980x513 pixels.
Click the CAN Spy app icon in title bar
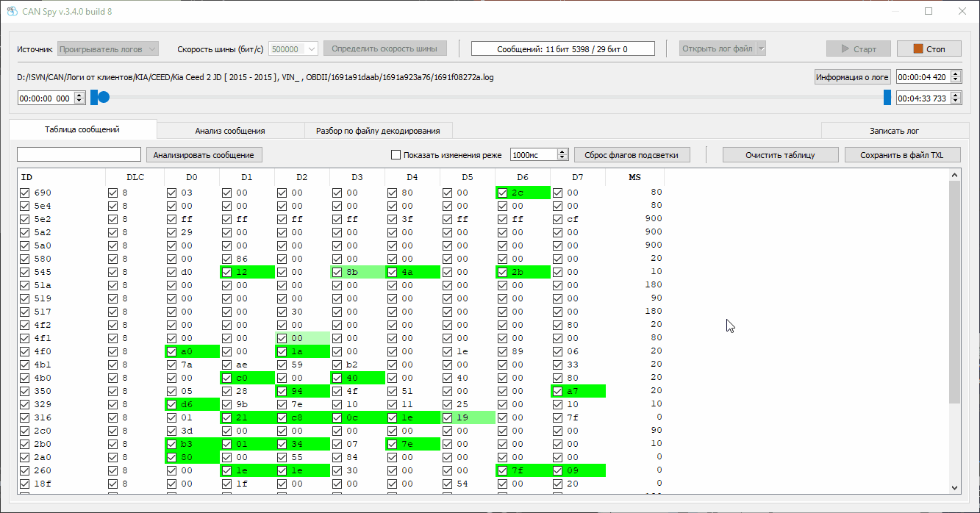[x=12, y=12]
